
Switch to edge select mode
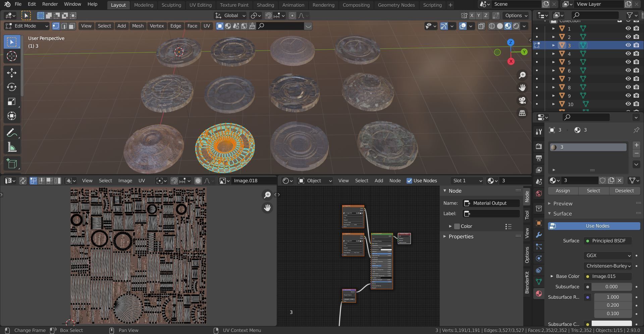click(64, 26)
